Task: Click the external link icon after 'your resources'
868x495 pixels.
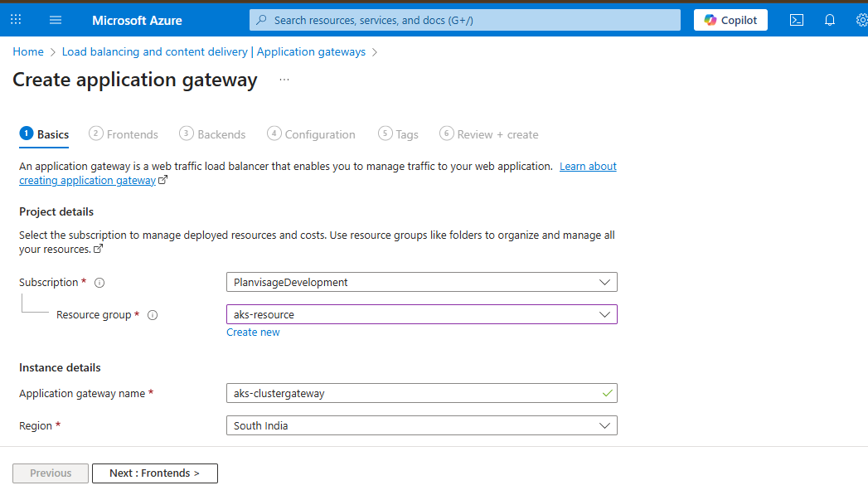Action: [99, 249]
